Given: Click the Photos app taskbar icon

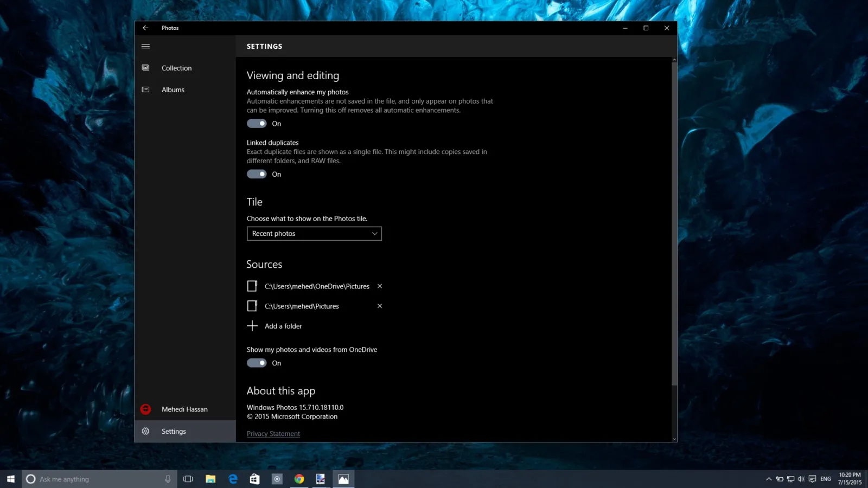Looking at the screenshot, I should (x=343, y=479).
